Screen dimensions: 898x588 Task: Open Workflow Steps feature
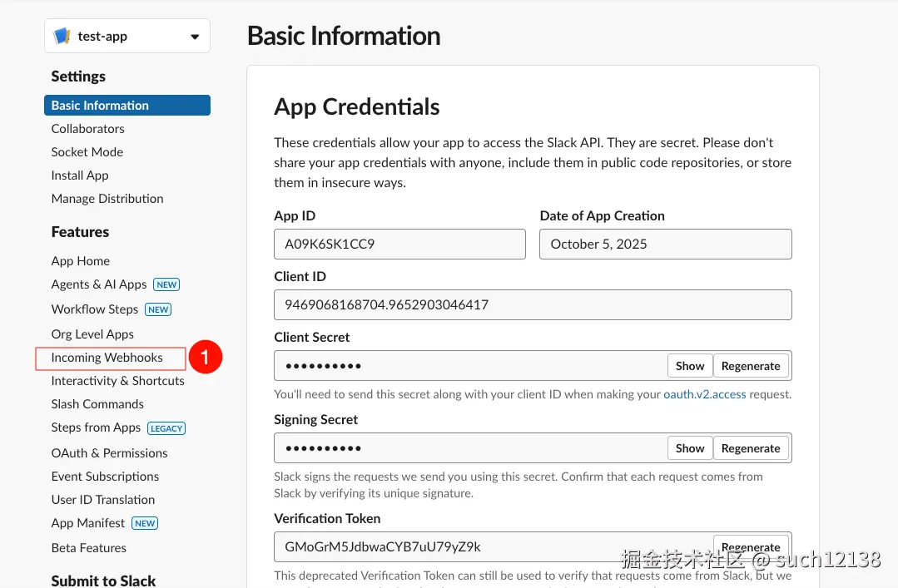(x=95, y=309)
